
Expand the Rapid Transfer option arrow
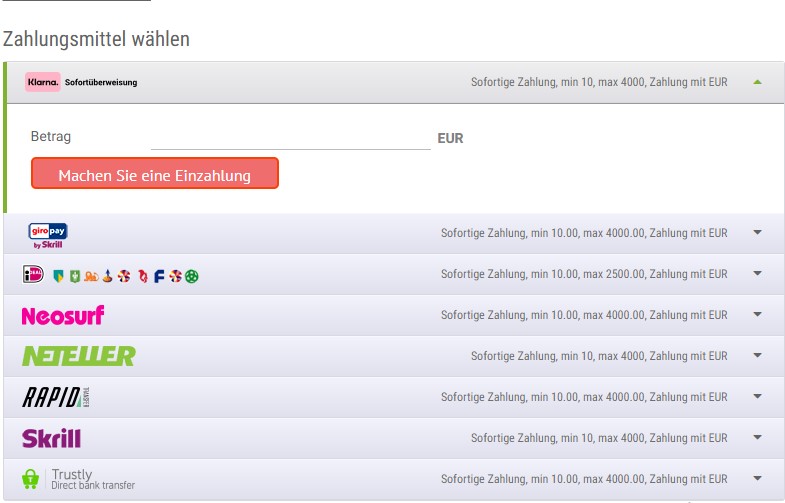tap(757, 396)
